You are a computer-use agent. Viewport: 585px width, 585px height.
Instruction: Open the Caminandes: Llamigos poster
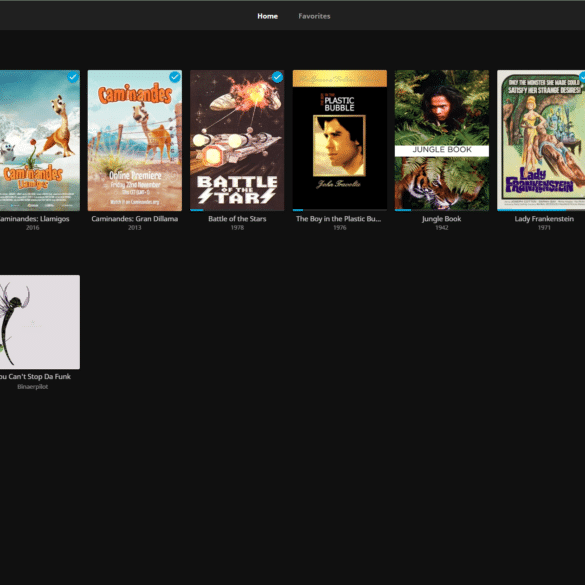pyautogui.click(x=40, y=140)
